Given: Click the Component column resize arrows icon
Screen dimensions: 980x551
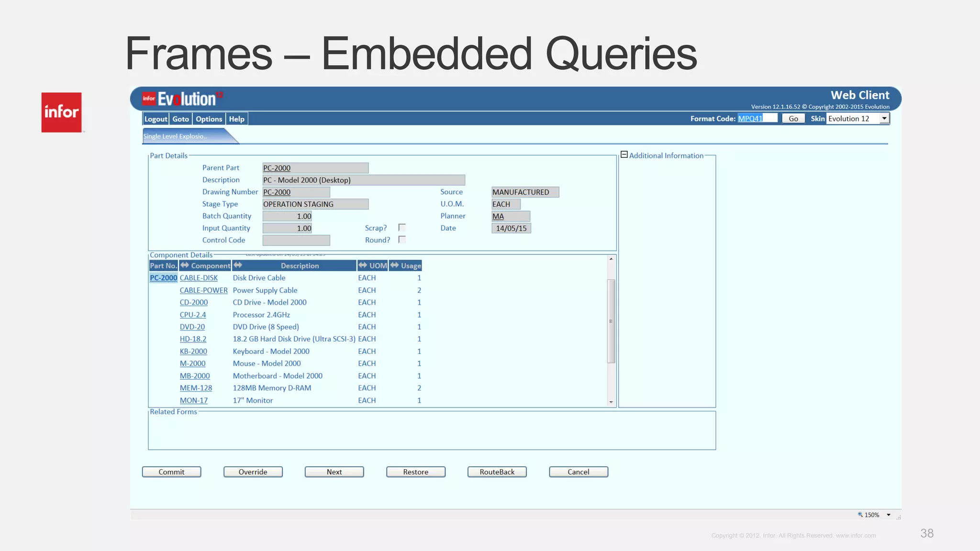Looking at the screenshot, I should pos(185,265).
